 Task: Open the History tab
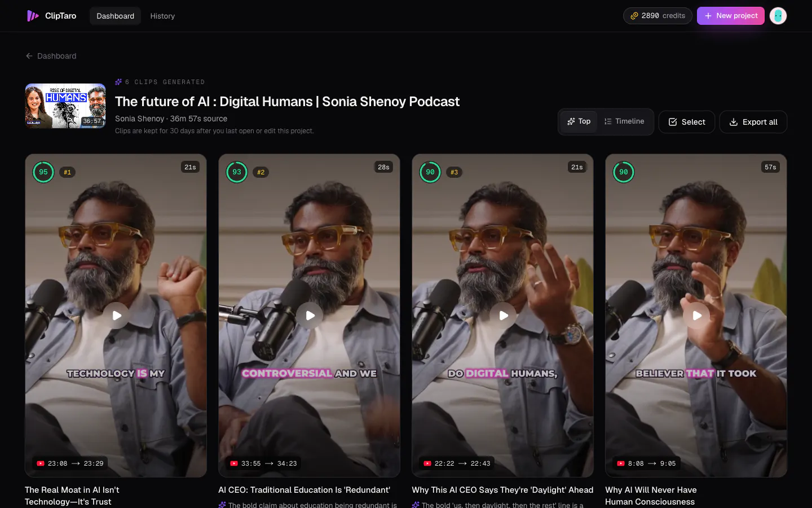[162, 16]
